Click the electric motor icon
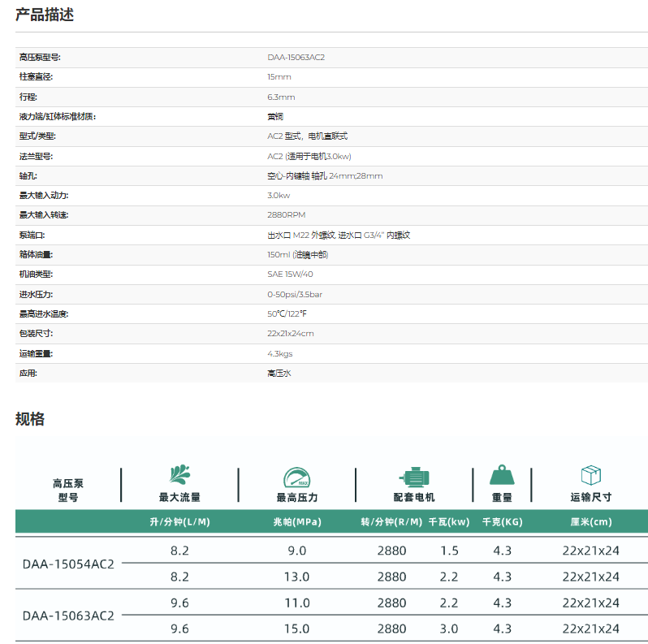 (x=413, y=477)
